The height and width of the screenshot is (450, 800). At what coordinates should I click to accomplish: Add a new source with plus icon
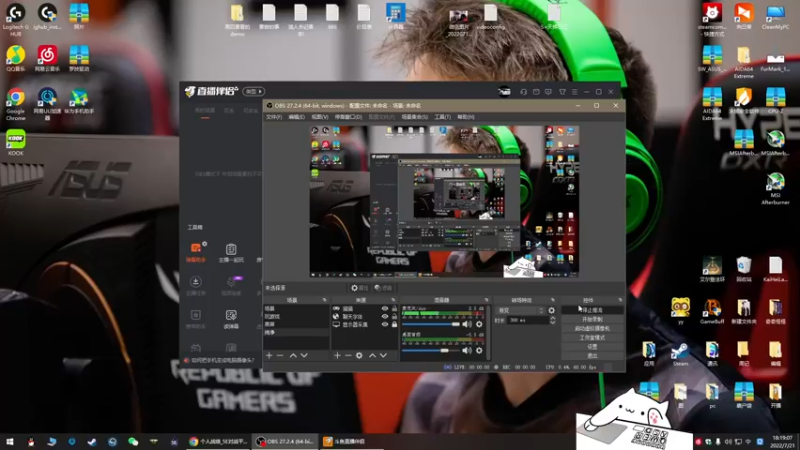[x=337, y=355]
